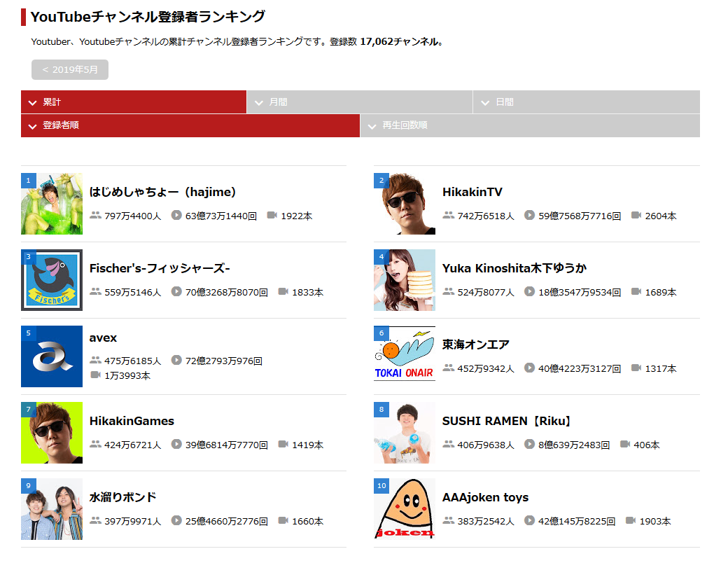
Task: Click the avex blue logo thumbnail
Action: pyautogui.click(x=52, y=356)
